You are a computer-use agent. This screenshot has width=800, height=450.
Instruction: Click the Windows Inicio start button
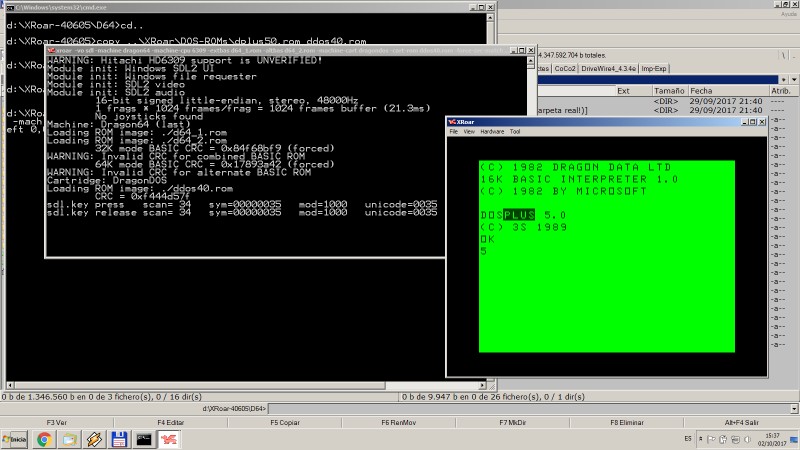click(x=14, y=439)
